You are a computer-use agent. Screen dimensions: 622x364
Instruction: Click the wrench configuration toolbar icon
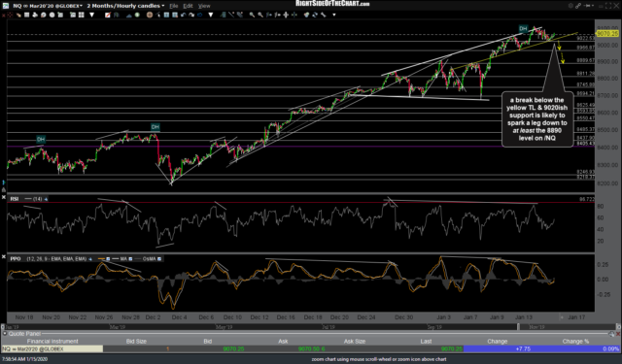click(323, 16)
